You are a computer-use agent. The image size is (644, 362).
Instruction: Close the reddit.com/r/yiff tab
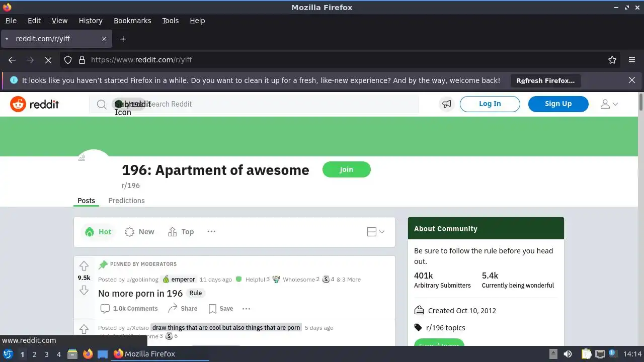(104, 39)
